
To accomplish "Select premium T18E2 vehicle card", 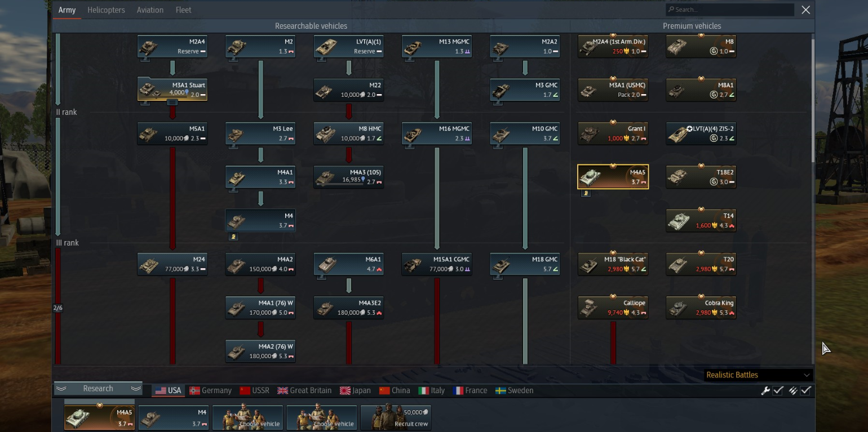I will point(701,177).
